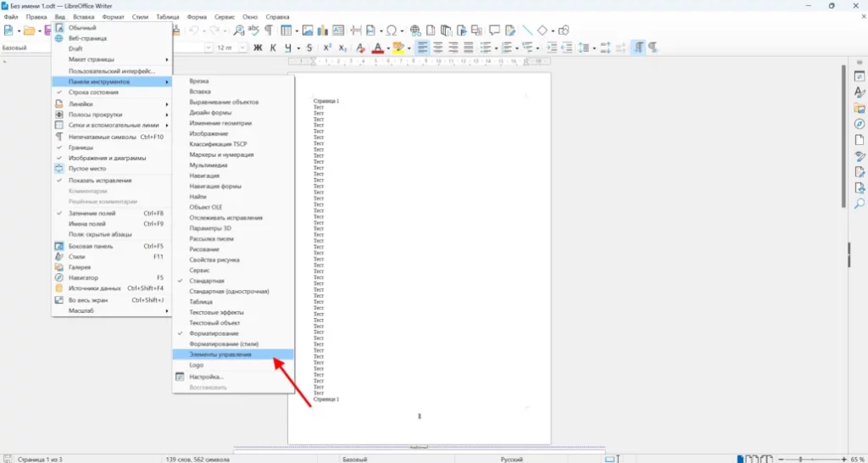Toggle formatting marks pilcrow icon in standard toolbar
868x463 pixels.
point(269,30)
